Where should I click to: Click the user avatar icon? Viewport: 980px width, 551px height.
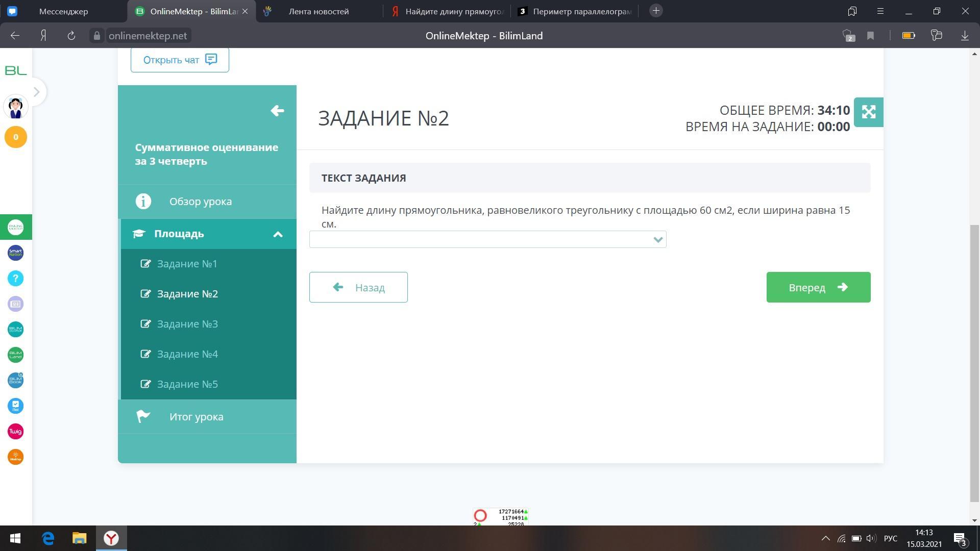pyautogui.click(x=15, y=108)
